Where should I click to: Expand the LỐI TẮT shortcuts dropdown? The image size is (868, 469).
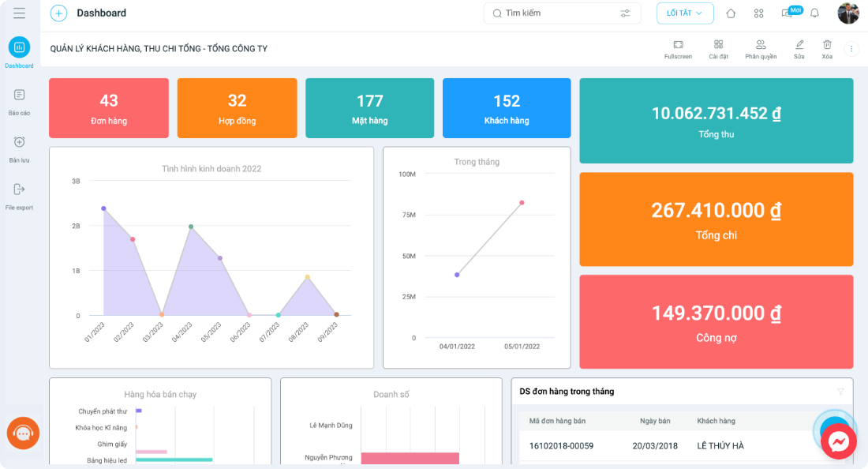(685, 13)
